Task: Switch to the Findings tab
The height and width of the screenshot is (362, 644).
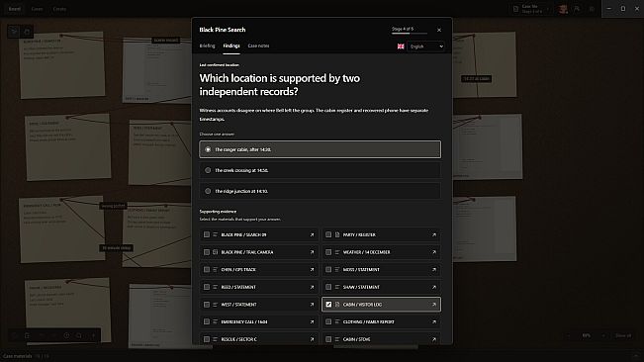Action: click(x=231, y=45)
